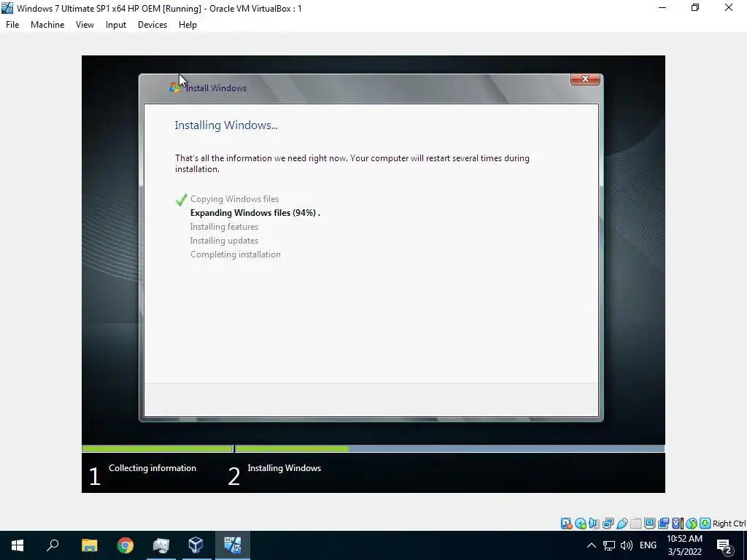747x560 pixels.
Task: Launch Google Chrome from the taskbar
Action: click(125, 545)
